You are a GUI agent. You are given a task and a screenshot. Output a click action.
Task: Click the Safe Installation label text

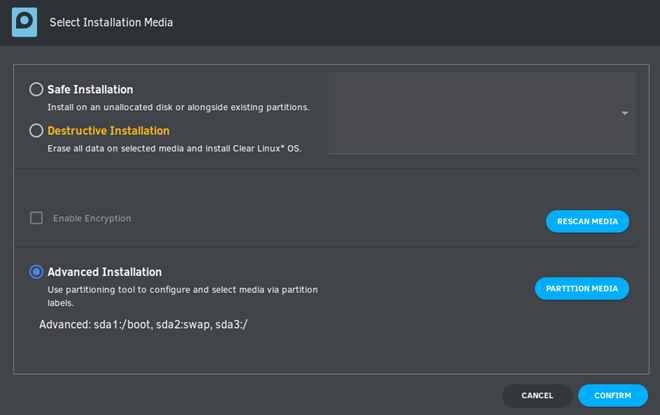click(90, 90)
